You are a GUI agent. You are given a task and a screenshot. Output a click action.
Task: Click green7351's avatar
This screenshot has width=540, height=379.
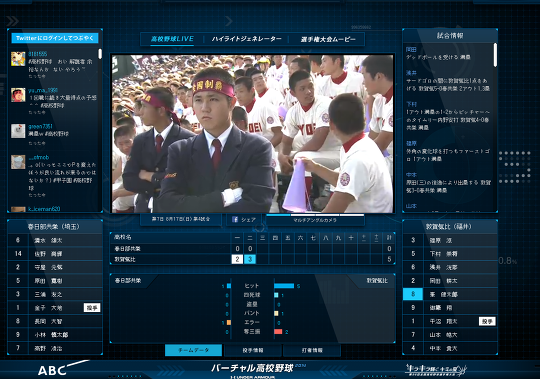coord(18,131)
